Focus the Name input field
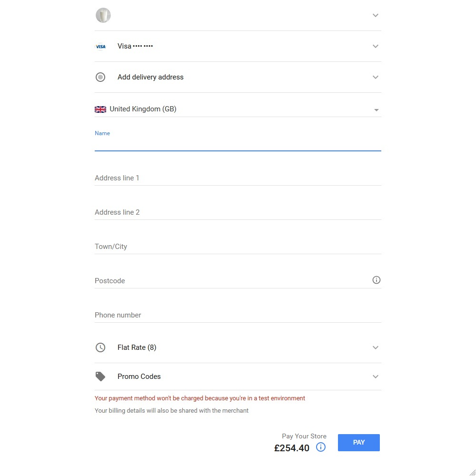This screenshot has width=476, height=476. coord(238,144)
